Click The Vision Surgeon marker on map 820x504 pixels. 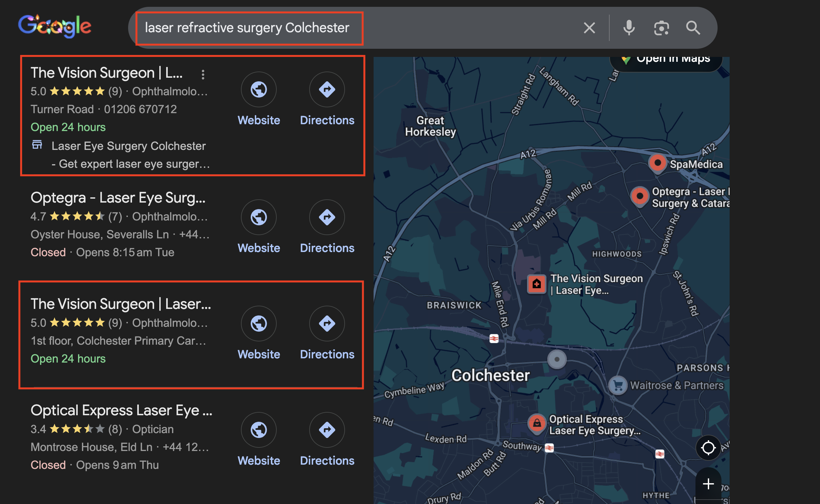(536, 284)
